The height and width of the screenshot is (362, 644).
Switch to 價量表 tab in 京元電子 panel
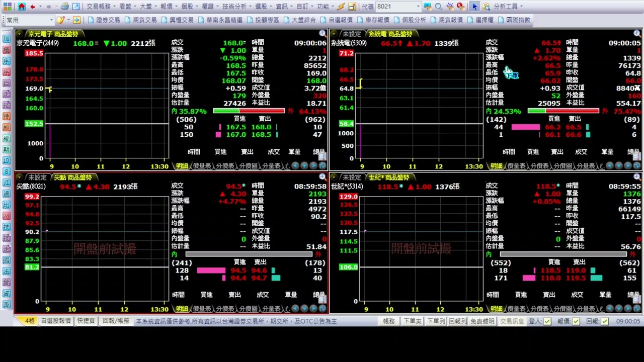point(202,165)
